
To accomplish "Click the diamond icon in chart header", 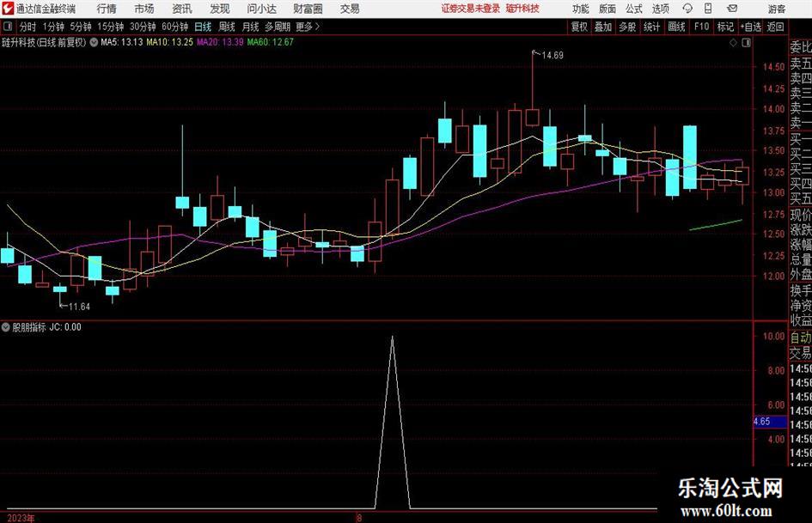I will click(x=733, y=43).
